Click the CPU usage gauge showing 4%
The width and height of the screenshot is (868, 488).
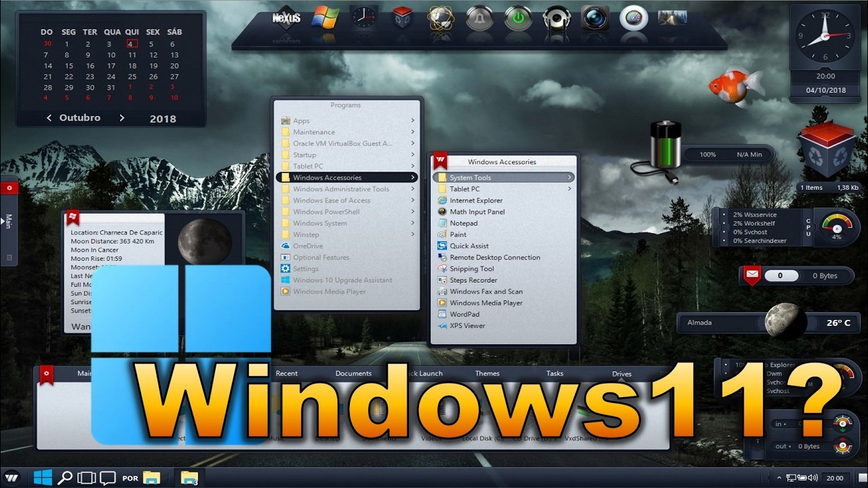[836, 227]
